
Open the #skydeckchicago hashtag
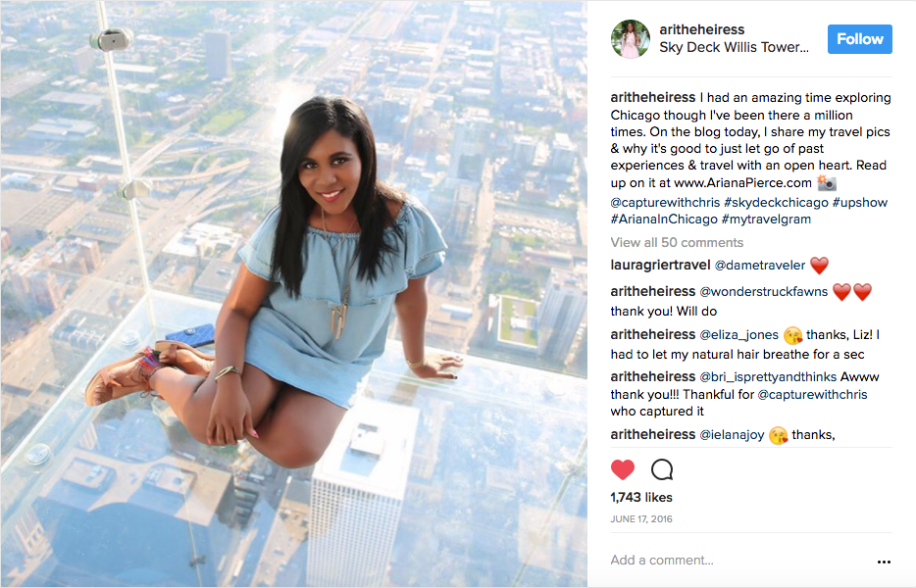click(x=776, y=203)
